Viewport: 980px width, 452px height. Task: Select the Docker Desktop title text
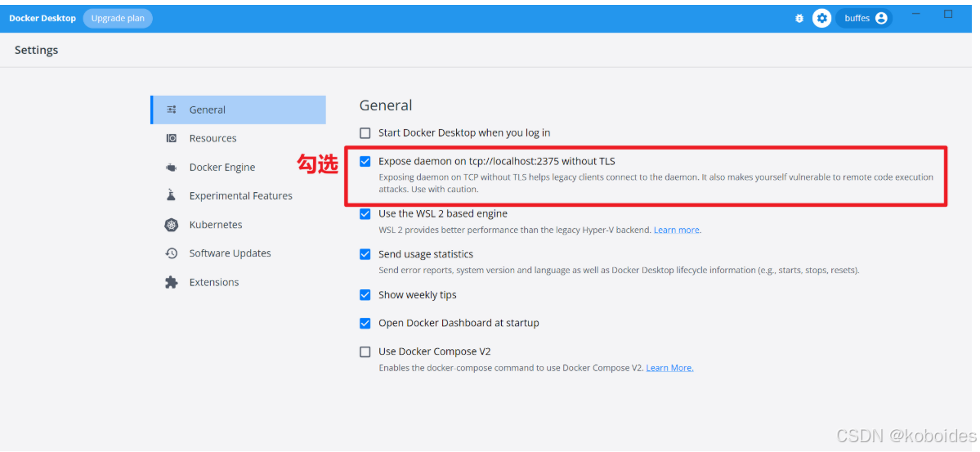click(x=43, y=18)
